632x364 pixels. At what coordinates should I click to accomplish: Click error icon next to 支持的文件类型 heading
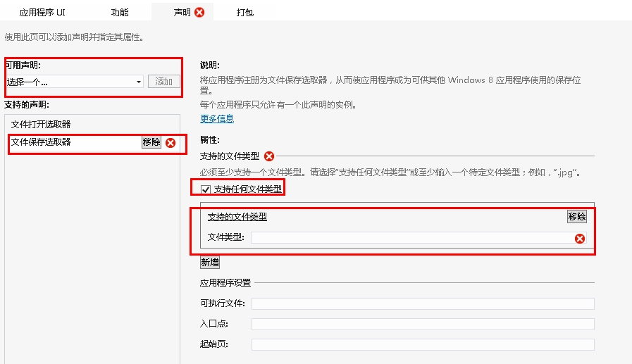point(269,156)
